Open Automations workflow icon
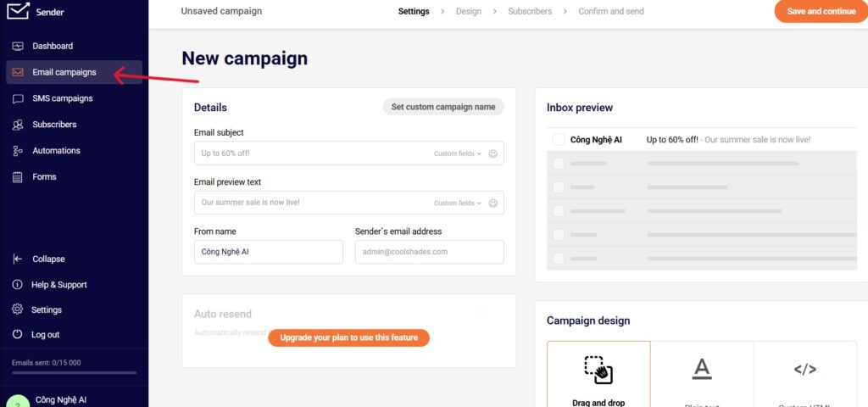Image resolution: width=868 pixels, height=407 pixels. tap(18, 151)
